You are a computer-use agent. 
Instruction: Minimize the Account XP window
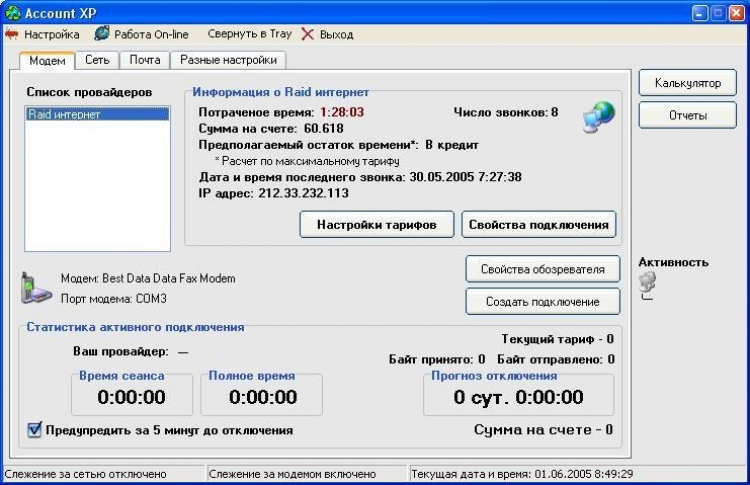[700, 13]
